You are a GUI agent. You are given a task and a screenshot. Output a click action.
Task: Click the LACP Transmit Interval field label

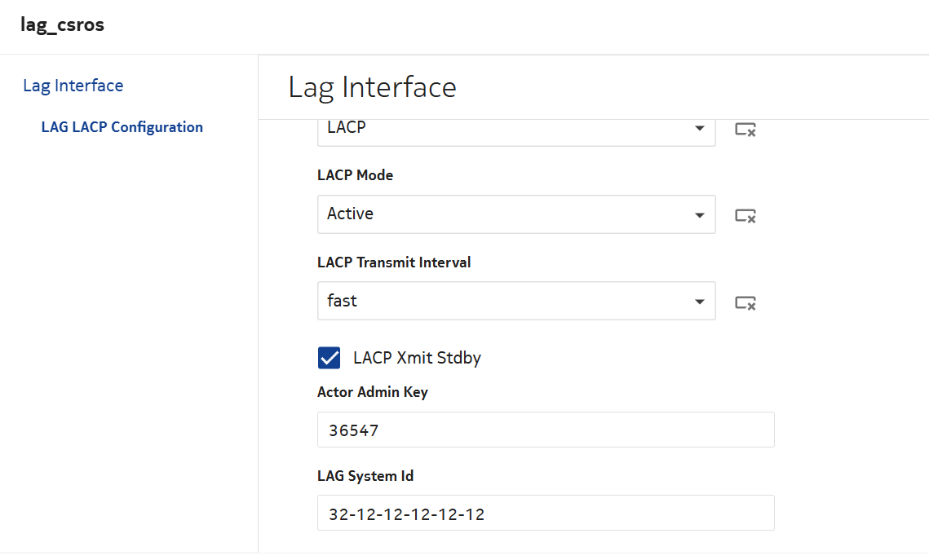tap(394, 262)
